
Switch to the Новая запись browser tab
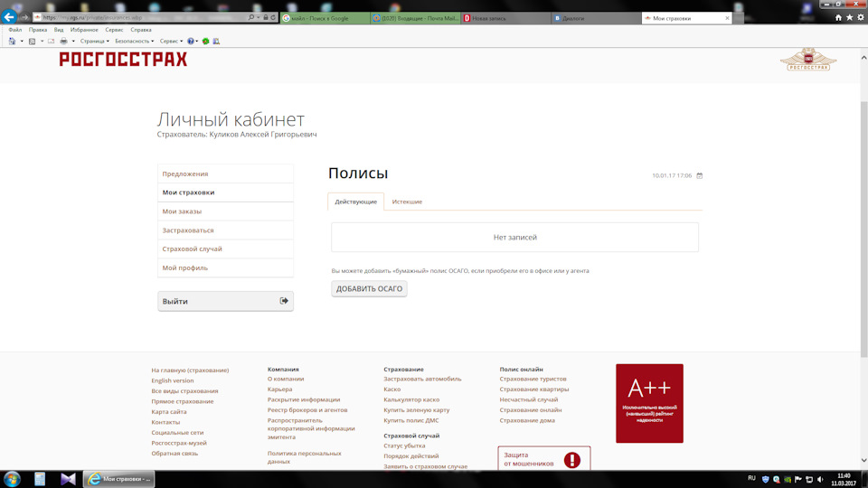[506, 18]
